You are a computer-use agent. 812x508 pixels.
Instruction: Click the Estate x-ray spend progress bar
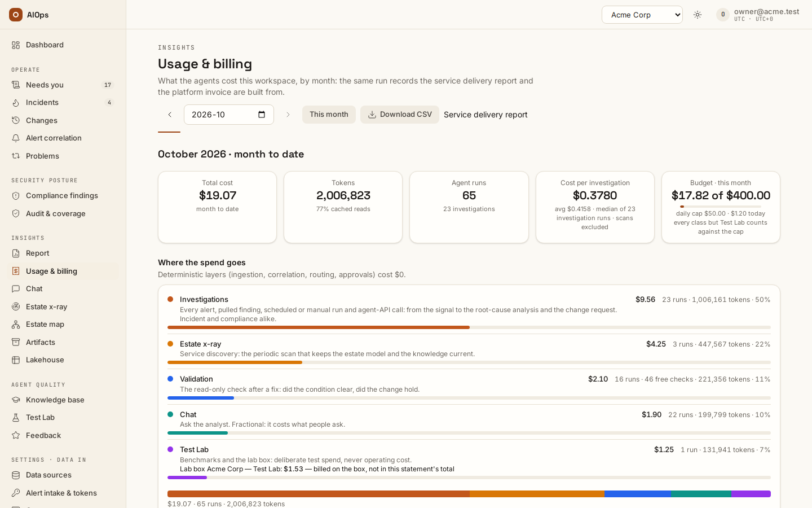pos(469,362)
